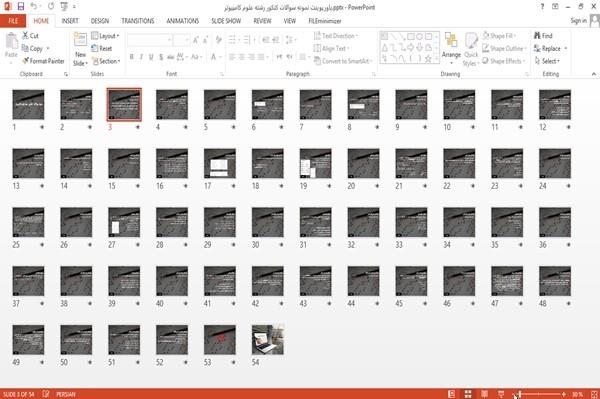600x399 pixels.
Task: Toggle center paragraph alignment
Action: pos(242,57)
